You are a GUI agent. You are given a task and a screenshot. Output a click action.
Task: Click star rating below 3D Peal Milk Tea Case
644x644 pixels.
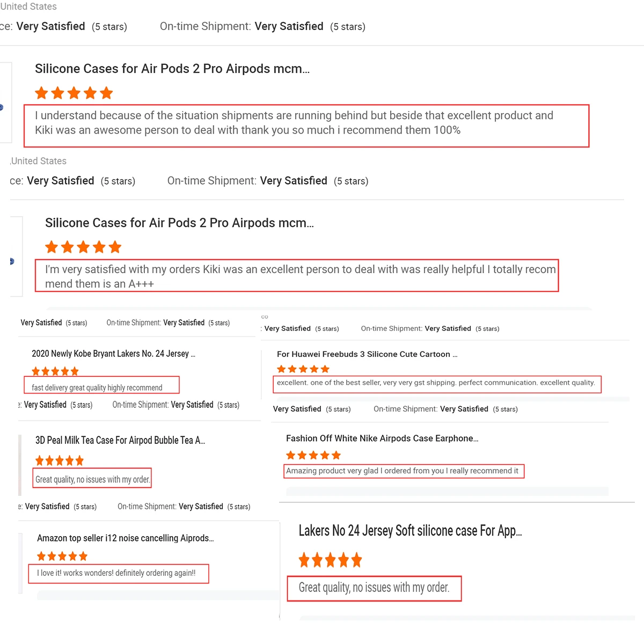[x=60, y=460]
